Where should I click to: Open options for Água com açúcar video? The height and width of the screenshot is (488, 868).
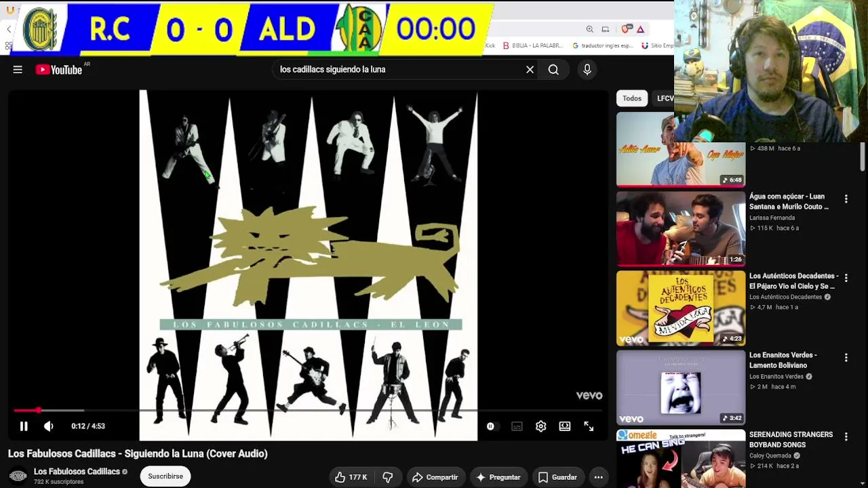[846, 199]
